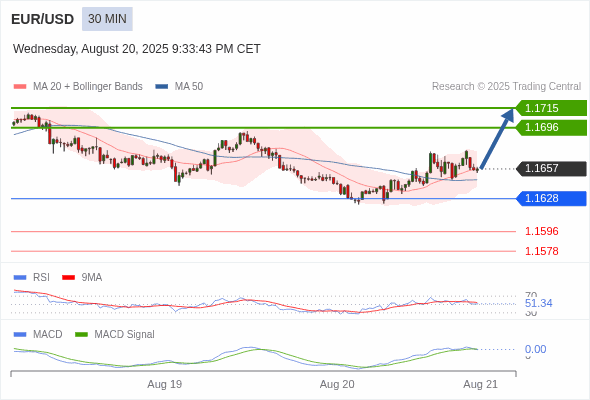Click the 1.1715 resistance price label
590x400 pixels.
pos(551,108)
